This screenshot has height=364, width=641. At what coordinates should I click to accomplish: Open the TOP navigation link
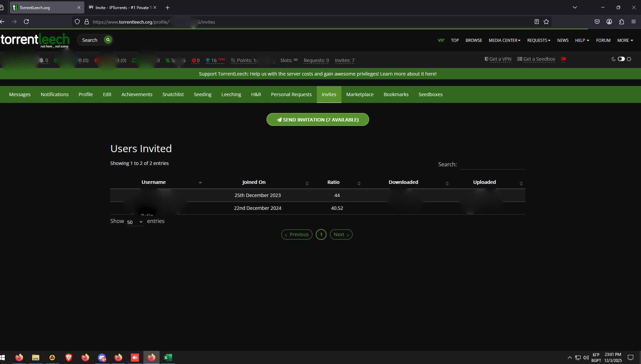tap(455, 40)
